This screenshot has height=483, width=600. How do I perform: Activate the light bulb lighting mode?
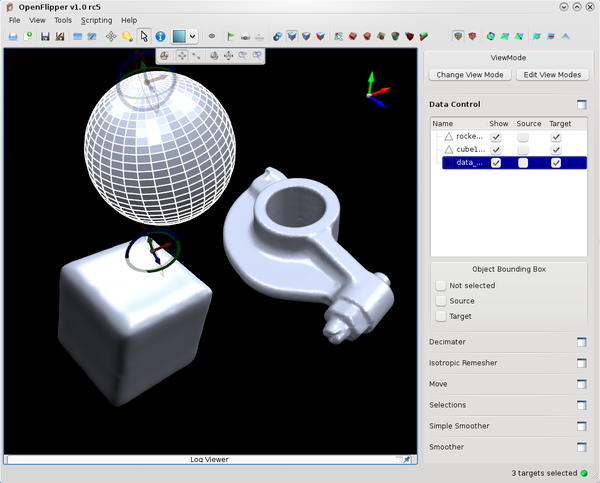click(x=127, y=36)
